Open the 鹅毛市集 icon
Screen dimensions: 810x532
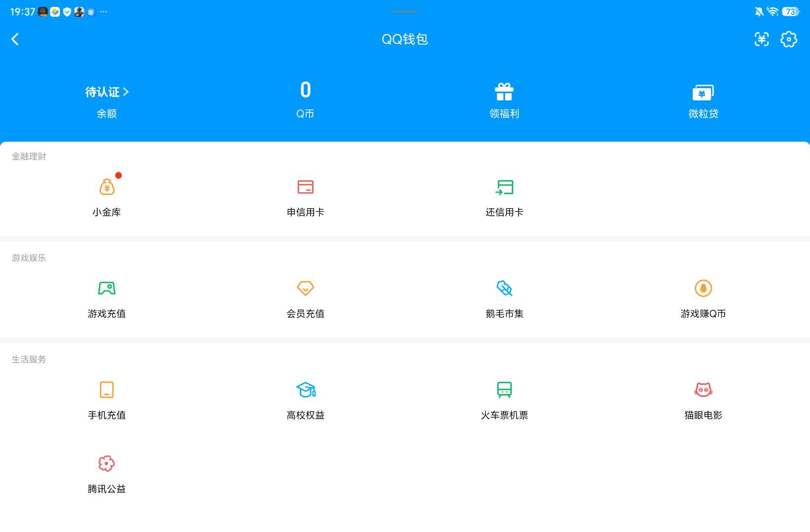[504, 288]
